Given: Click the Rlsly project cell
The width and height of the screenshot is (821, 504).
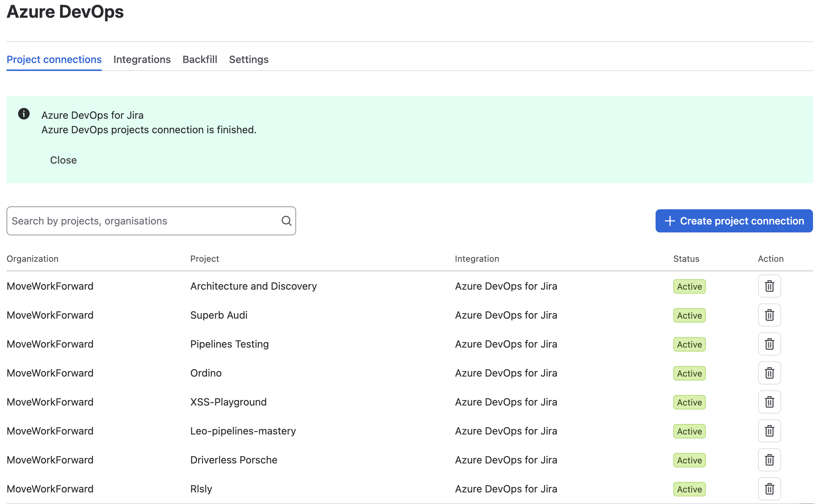Looking at the screenshot, I should (x=201, y=489).
